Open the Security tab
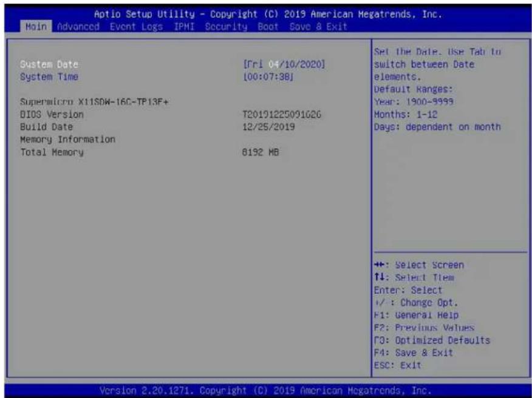Screen dimensions: 532x398 click(226, 27)
